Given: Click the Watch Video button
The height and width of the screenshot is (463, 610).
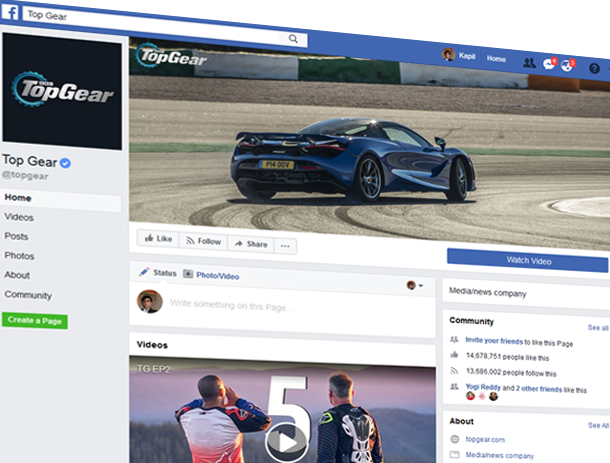Looking at the screenshot, I should pos(528,260).
